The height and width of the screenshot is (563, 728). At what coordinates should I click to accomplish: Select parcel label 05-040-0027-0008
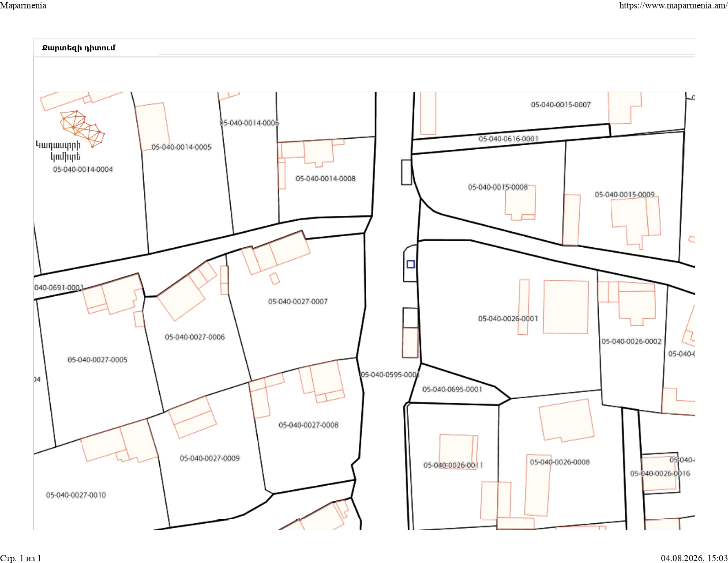pos(308,425)
